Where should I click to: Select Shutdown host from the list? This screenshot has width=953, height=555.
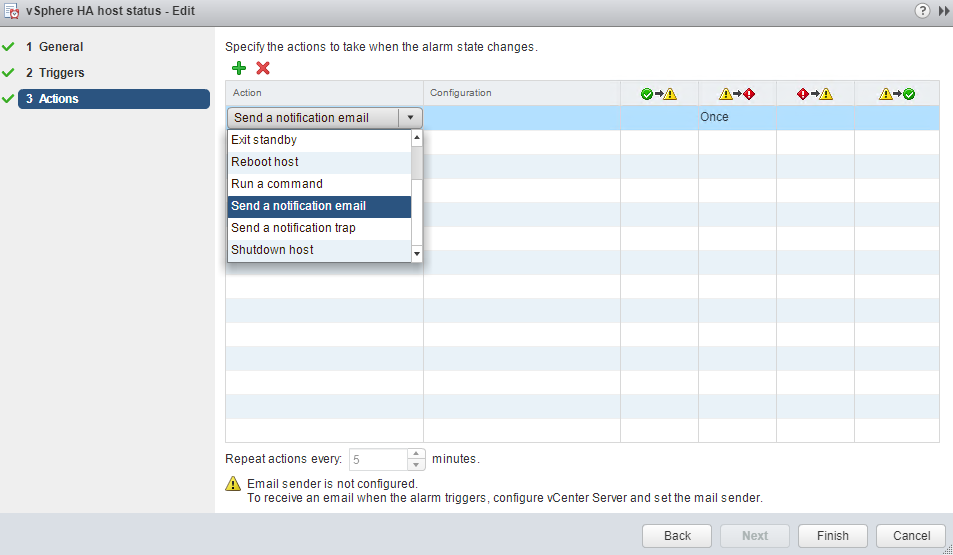click(272, 250)
